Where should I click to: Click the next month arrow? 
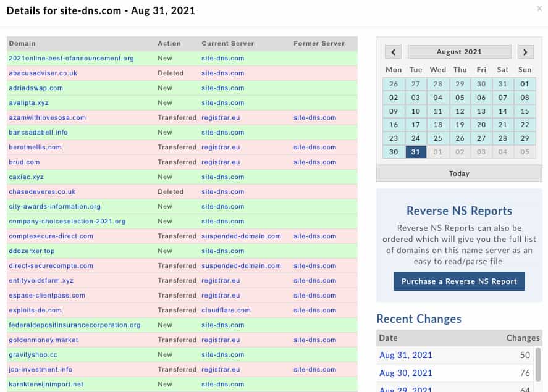pos(525,52)
